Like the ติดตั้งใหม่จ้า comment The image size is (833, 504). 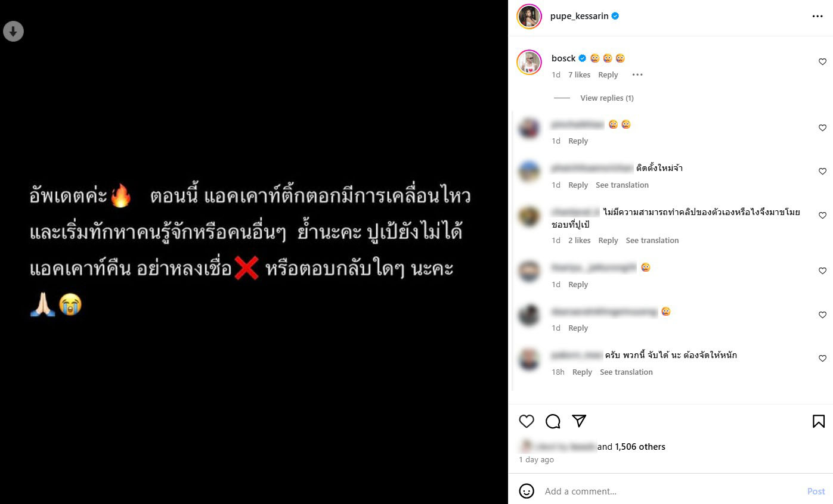click(822, 172)
